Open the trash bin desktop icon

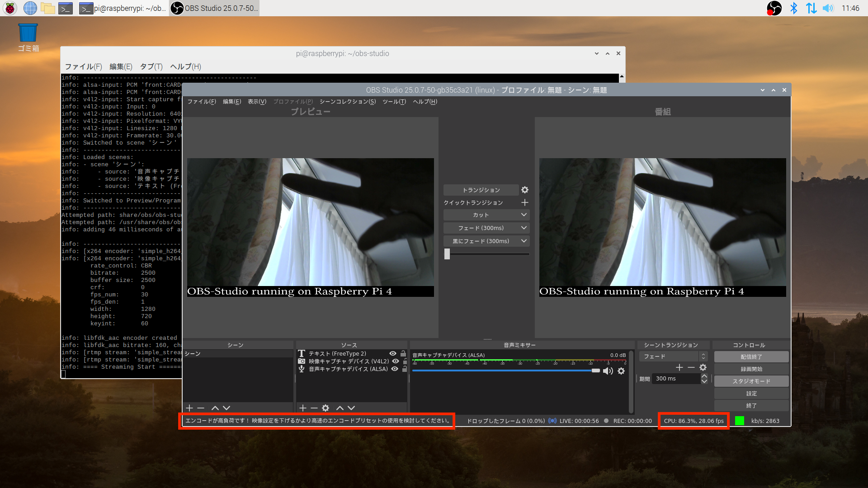point(28,38)
